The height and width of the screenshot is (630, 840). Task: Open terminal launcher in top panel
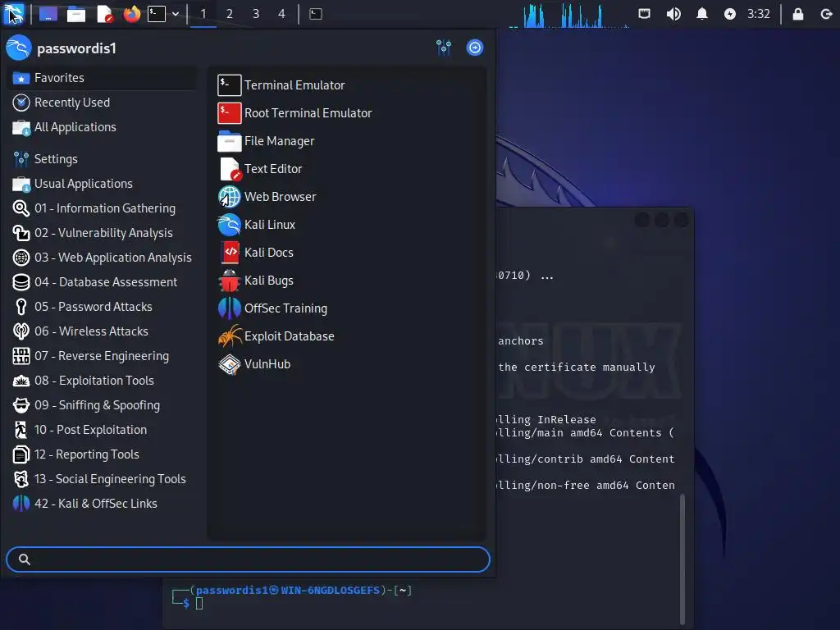coord(157,14)
